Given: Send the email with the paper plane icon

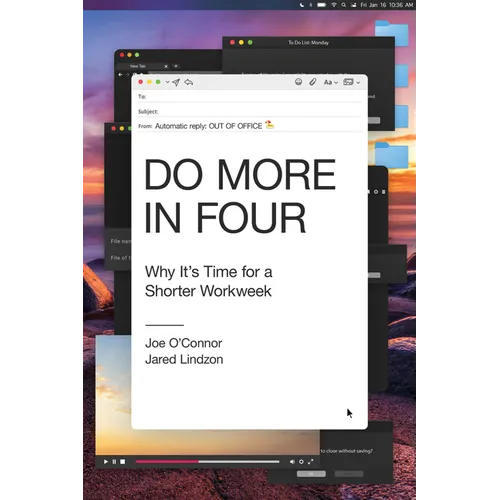Looking at the screenshot, I should pos(176,82).
